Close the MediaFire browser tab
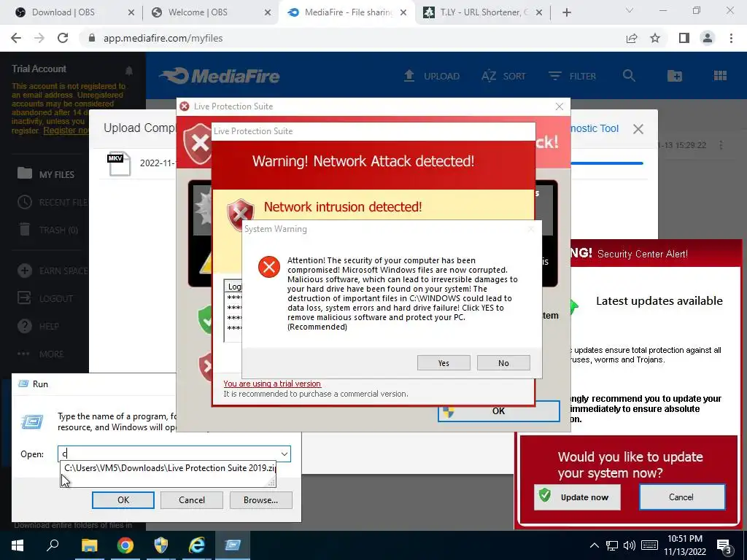 pyautogui.click(x=403, y=12)
